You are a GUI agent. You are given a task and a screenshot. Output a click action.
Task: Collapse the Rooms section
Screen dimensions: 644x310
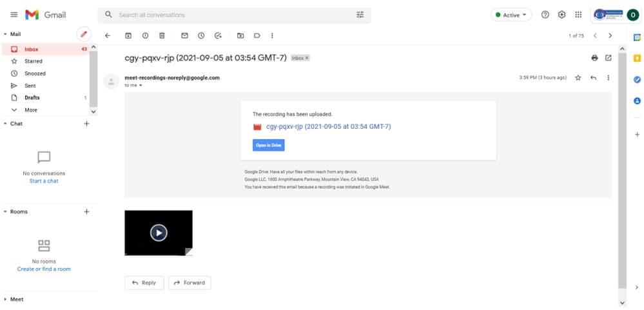click(x=5, y=212)
